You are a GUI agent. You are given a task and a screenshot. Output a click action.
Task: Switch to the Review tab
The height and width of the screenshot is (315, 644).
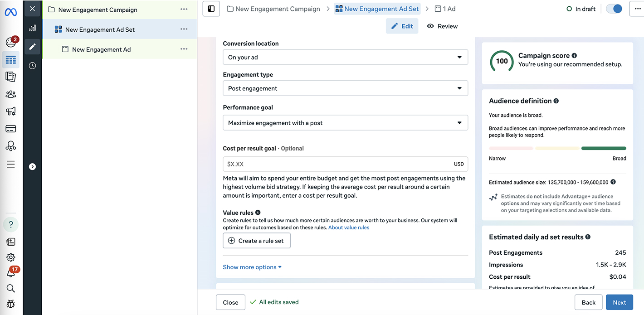click(442, 26)
